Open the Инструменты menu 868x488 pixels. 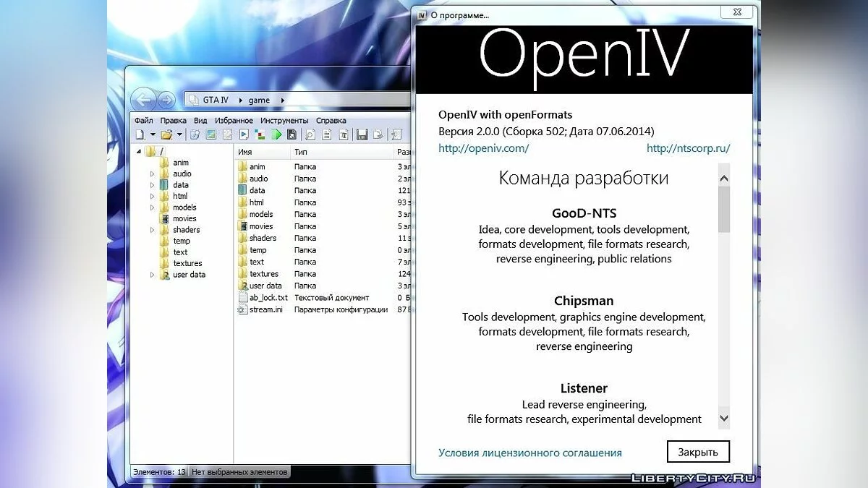pyautogui.click(x=284, y=120)
